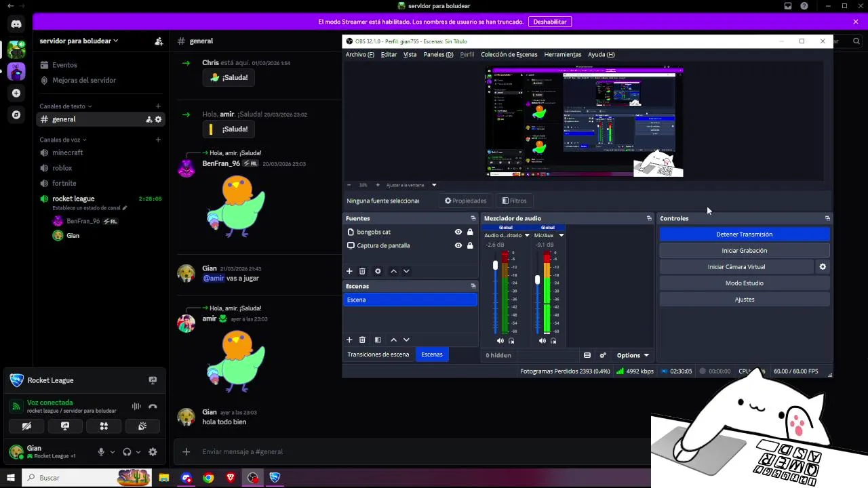Click Iniciar Grabación button
Screen dimensions: 868x488
(744, 251)
